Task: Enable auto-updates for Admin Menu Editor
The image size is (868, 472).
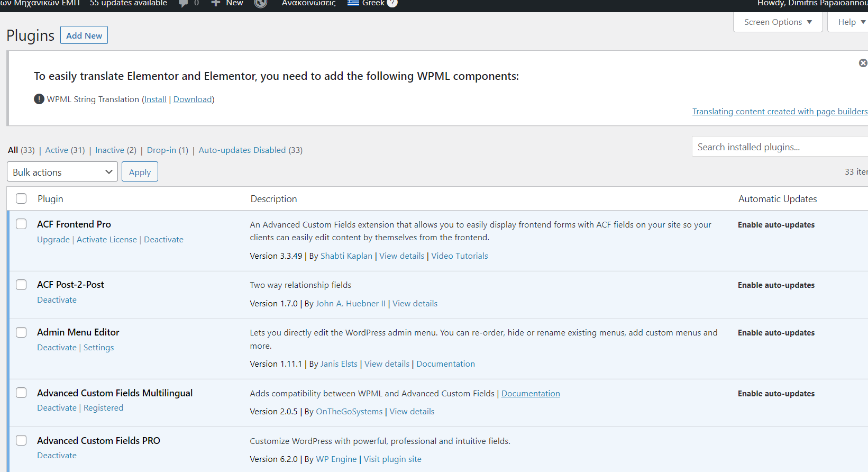Action: pyautogui.click(x=776, y=333)
